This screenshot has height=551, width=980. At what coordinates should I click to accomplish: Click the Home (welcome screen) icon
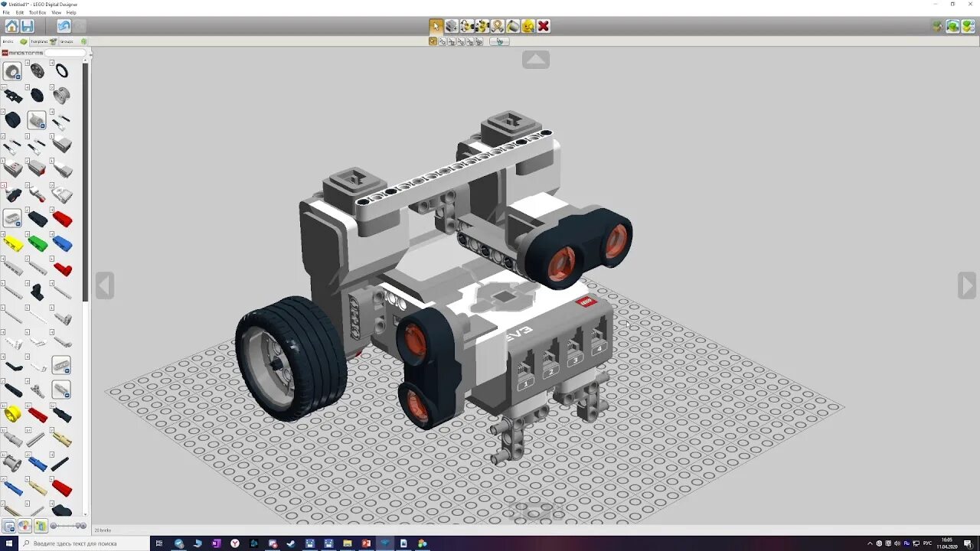click(11, 26)
